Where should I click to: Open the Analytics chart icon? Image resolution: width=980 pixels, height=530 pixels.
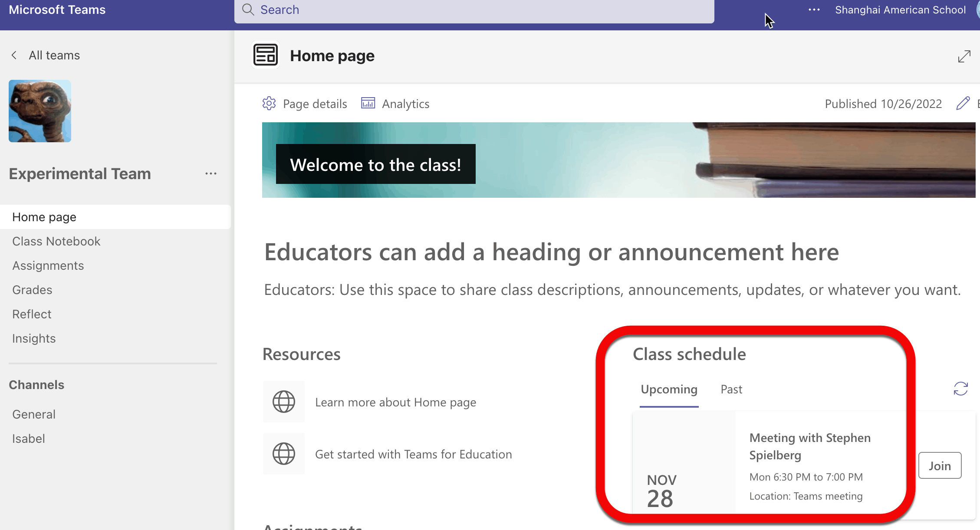pos(368,103)
